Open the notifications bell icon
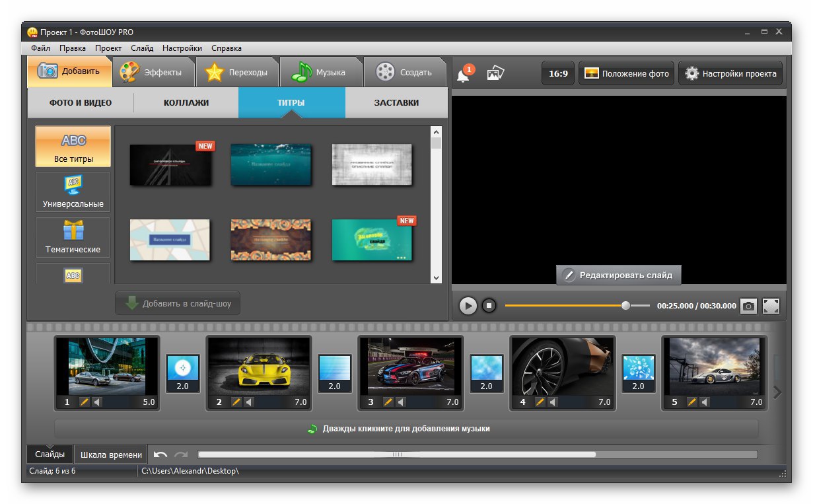This screenshot has height=504, width=813. 464,75
